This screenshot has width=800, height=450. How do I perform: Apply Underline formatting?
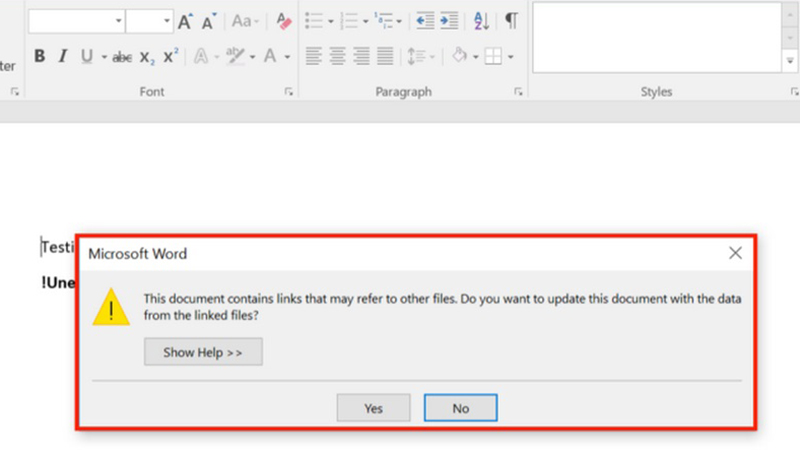coord(87,56)
